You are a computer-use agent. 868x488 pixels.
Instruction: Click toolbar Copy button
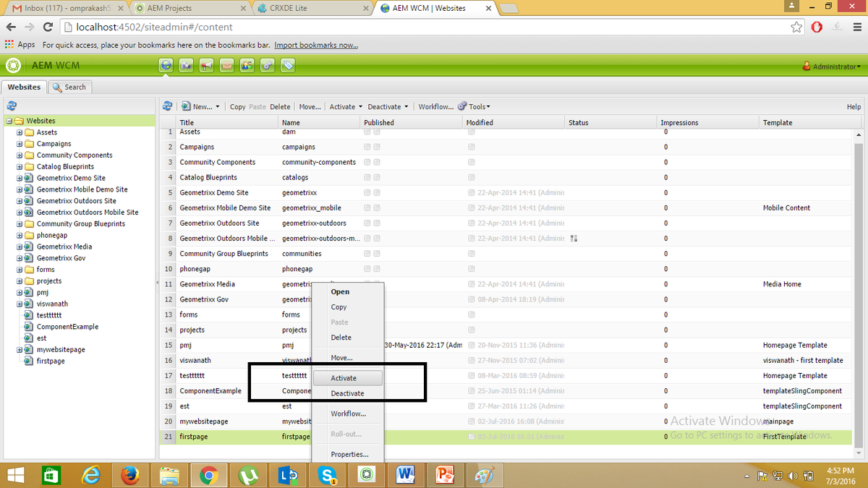237,107
